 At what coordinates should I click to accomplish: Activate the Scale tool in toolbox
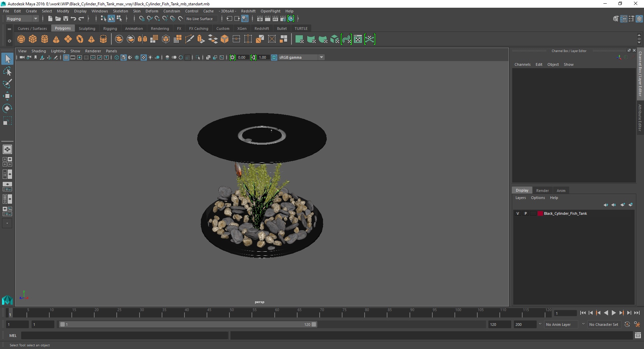click(7, 121)
